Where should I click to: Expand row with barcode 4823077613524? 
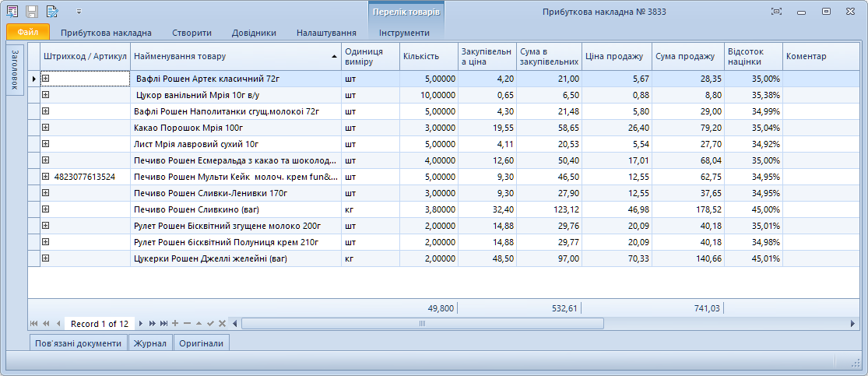45,177
